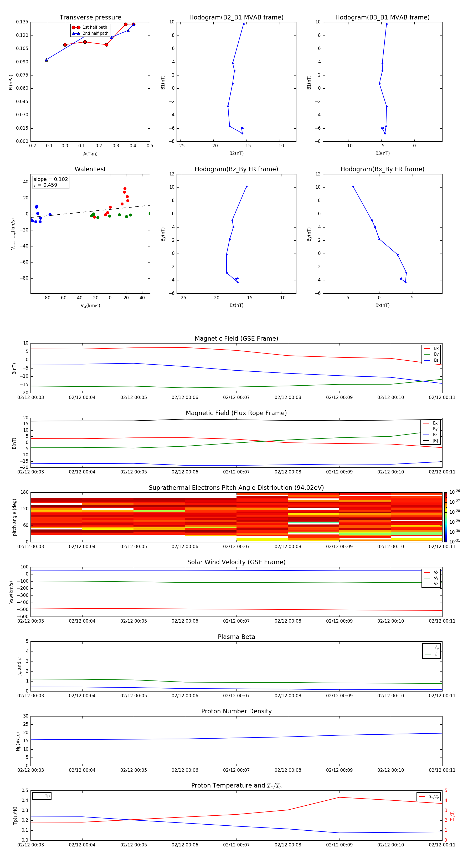Select the βp entry in Plasma Beta legend
This screenshot has height=868, width=473.
click(x=431, y=647)
